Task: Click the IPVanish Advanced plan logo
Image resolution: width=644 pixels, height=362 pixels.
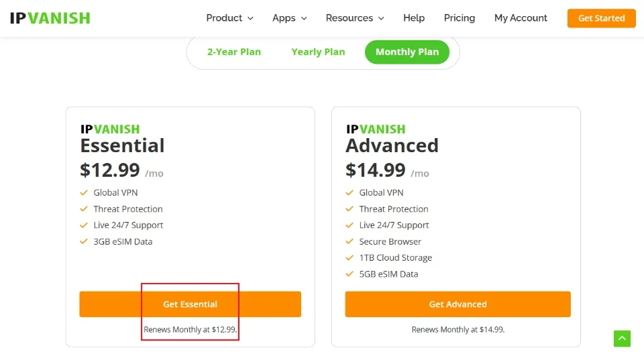Action: (376, 129)
